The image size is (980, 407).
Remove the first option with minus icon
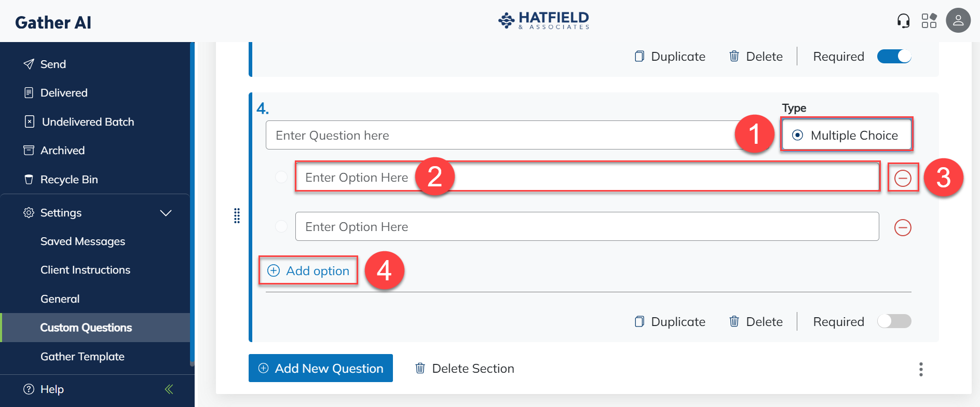pos(903,178)
